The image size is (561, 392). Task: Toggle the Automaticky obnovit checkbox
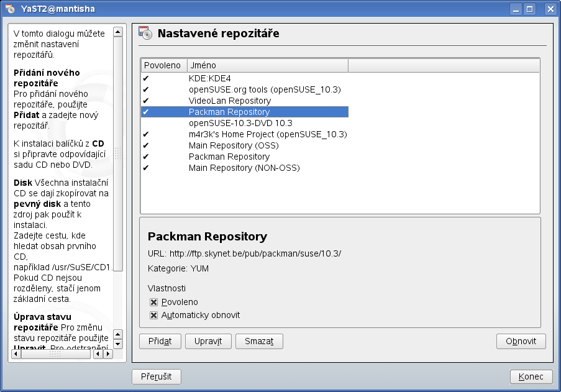(x=154, y=315)
